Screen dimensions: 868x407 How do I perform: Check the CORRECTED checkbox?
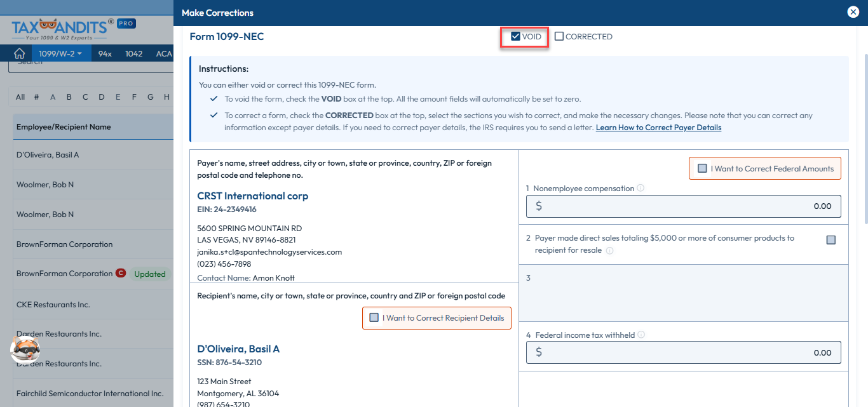(x=559, y=36)
